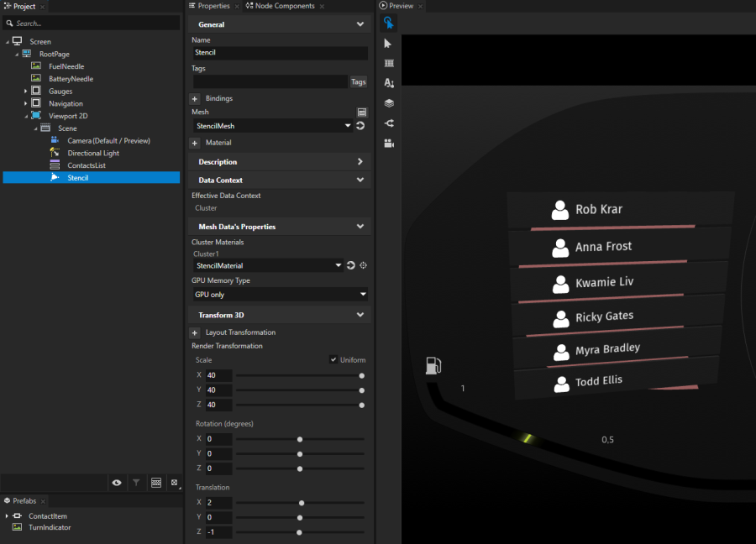Click the text tool icon in Preview
The image size is (756, 544).
click(388, 83)
